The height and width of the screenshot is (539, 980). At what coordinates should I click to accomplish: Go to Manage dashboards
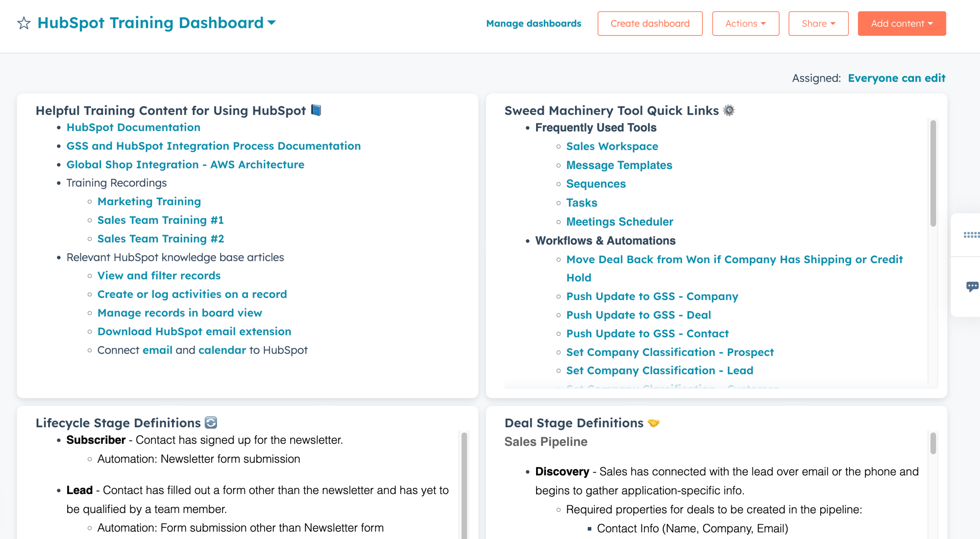click(x=534, y=23)
